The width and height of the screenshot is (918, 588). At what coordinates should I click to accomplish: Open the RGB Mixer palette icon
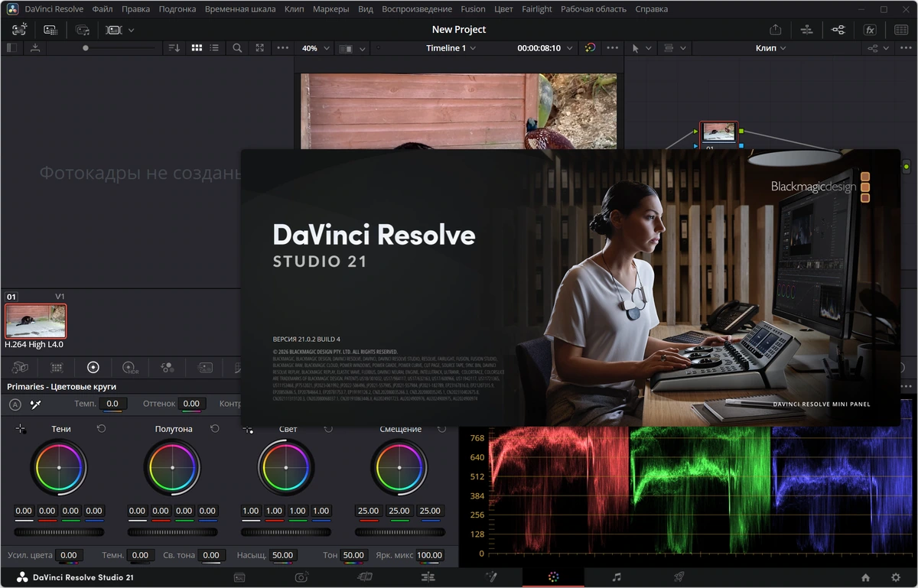click(x=168, y=368)
